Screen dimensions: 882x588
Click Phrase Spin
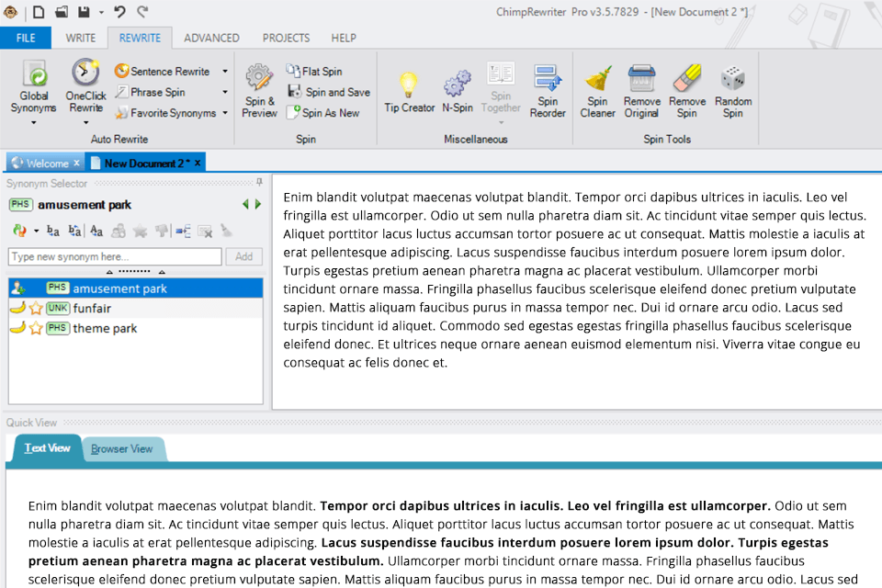coord(150,92)
